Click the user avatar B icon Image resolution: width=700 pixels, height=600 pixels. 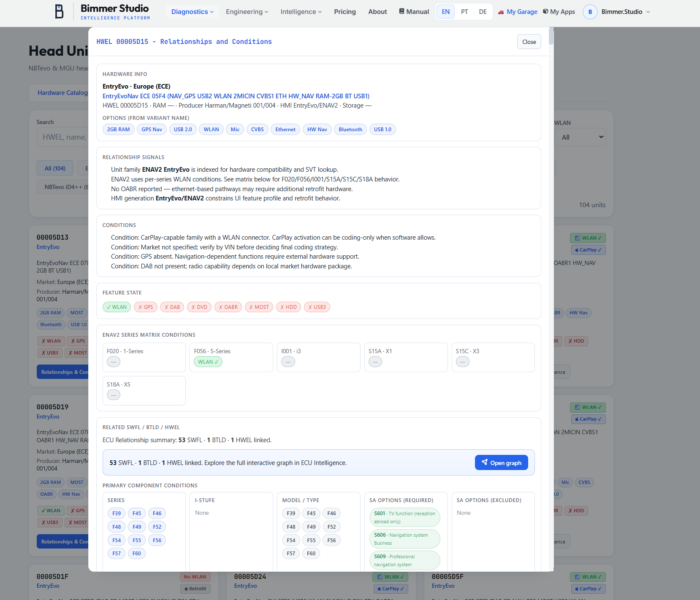590,12
